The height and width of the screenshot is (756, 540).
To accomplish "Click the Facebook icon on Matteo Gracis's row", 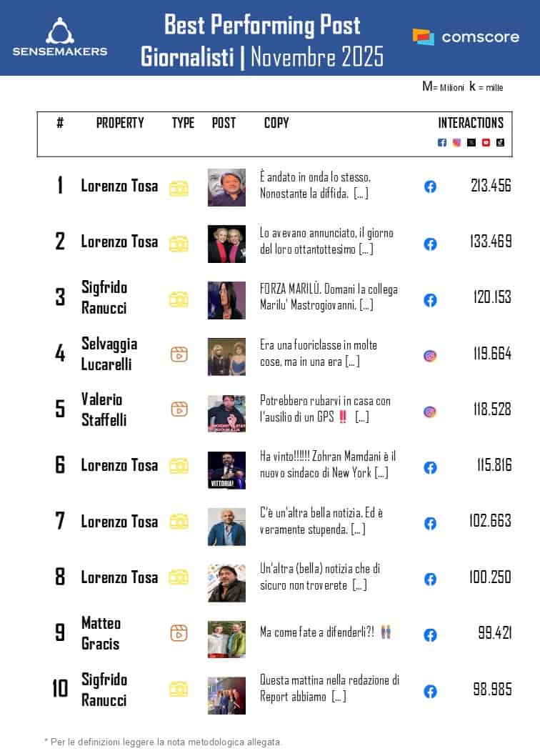I will [430, 635].
